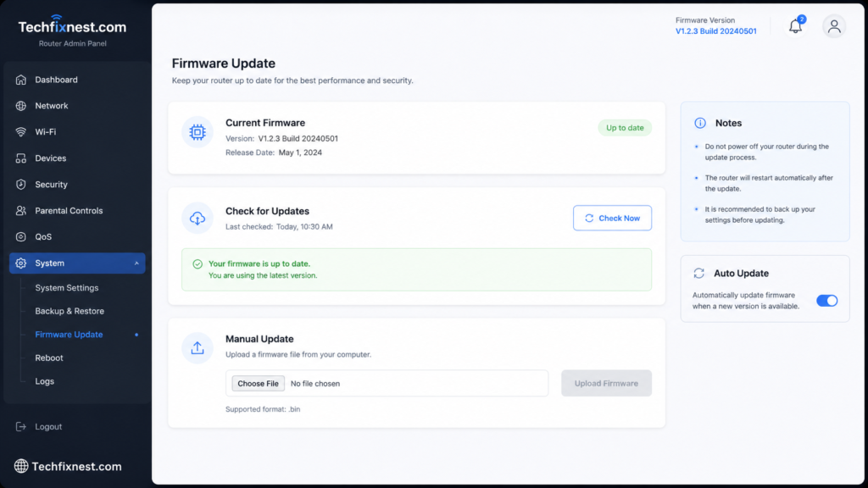Open the Logs submenu entry
Image resolution: width=868 pixels, height=488 pixels.
point(44,381)
